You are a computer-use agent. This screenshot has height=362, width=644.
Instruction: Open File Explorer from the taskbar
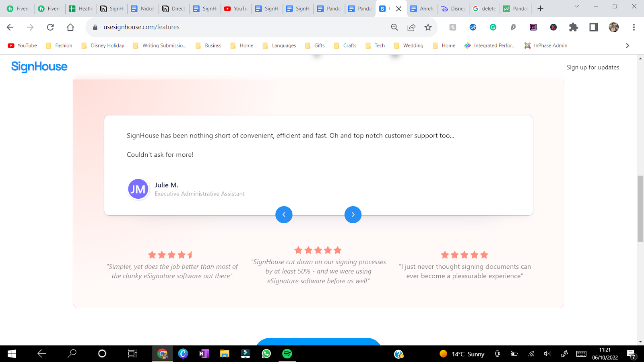pyautogui.click(x=225, y=354)
